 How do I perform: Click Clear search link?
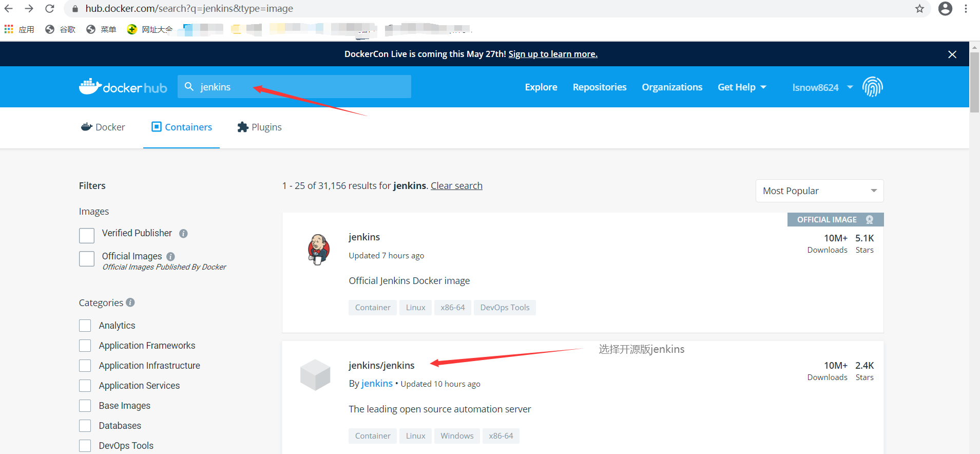[456, 185]
